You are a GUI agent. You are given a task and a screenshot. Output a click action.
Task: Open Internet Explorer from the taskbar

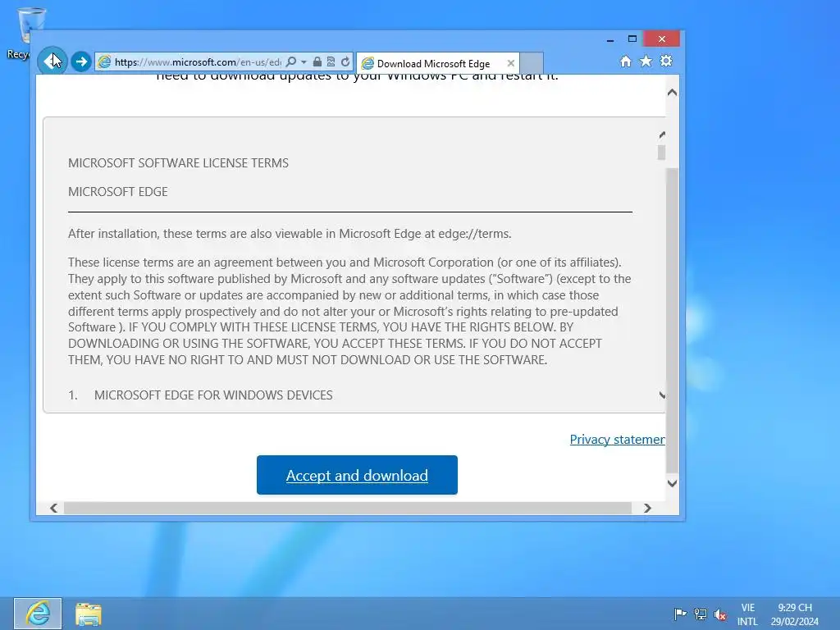tap(38, 614)
